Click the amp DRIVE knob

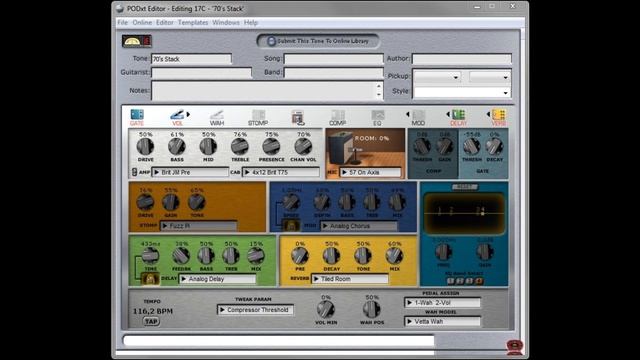145,146
